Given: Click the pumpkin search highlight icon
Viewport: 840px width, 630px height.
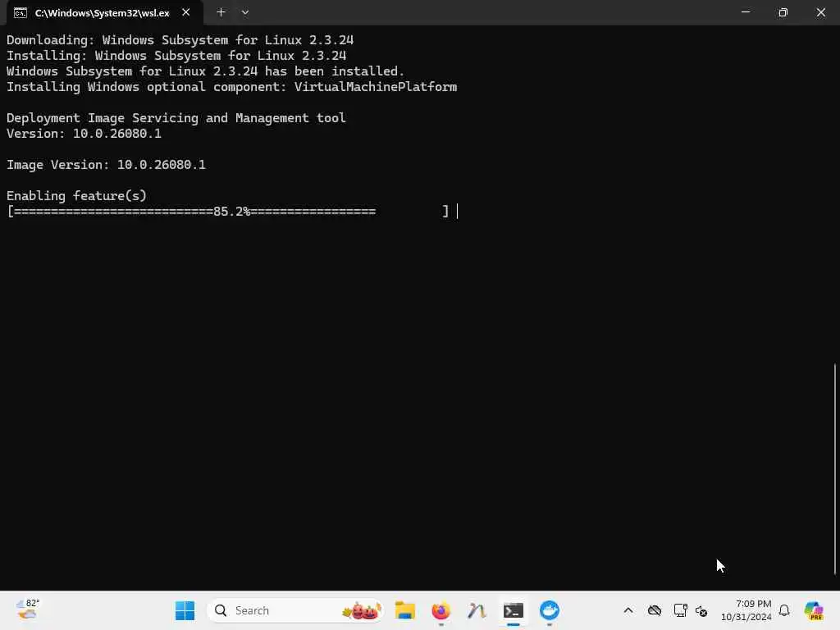Looking at the screenshot, I should coord(362,610).
